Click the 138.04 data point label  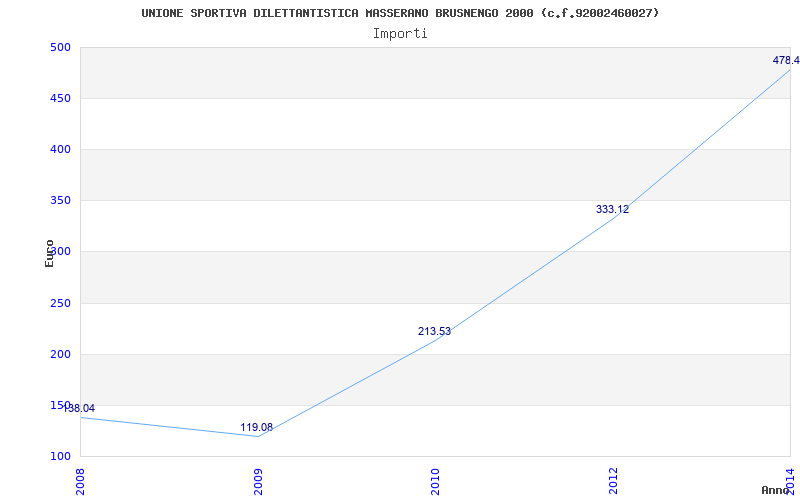tap(78, 409)
